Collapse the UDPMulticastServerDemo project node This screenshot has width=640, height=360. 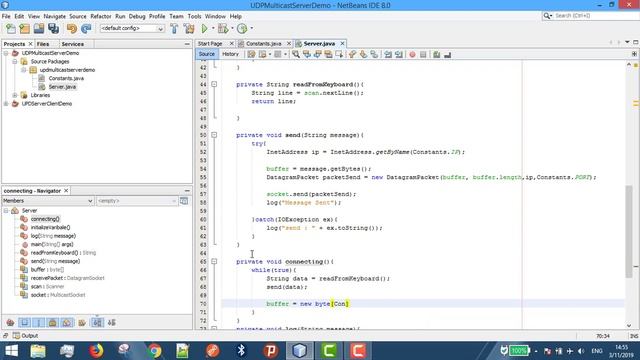[6, 53]
